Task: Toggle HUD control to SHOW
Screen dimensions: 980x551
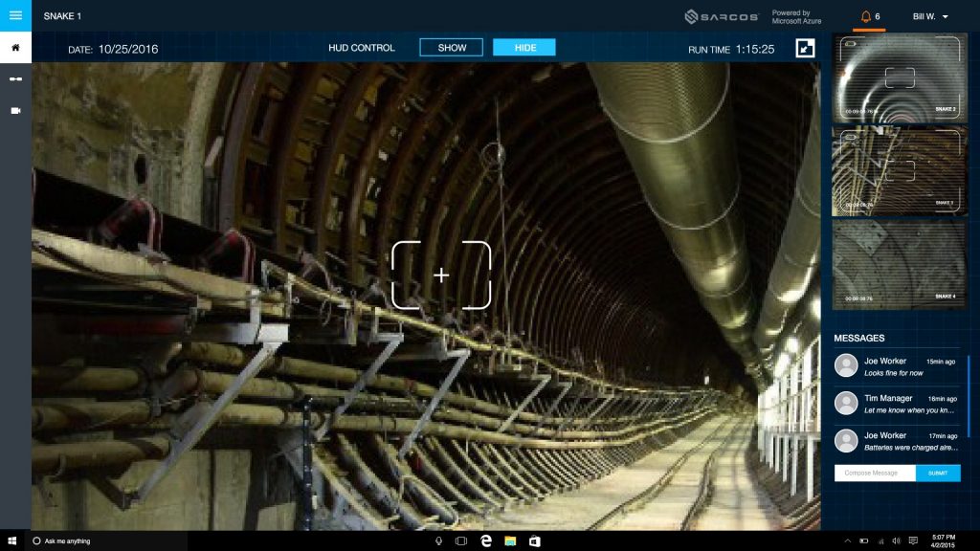Action: [452, 48]
